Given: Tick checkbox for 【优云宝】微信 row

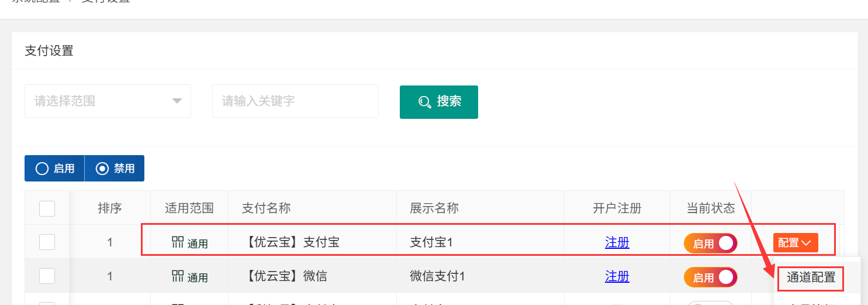Looking at the screenshot, I should coord(47,276).
